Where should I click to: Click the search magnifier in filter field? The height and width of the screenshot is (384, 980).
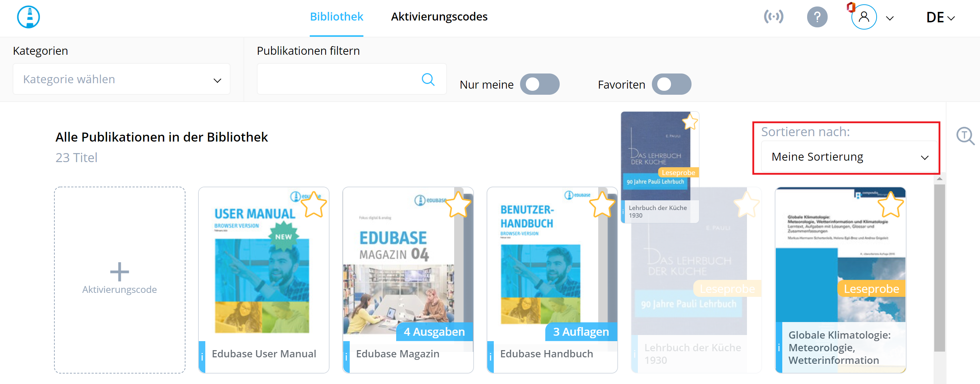click(428, 79)
